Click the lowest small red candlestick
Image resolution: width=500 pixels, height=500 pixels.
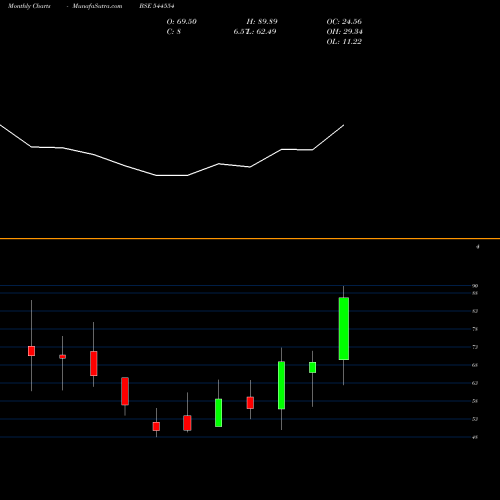[156, 426]
